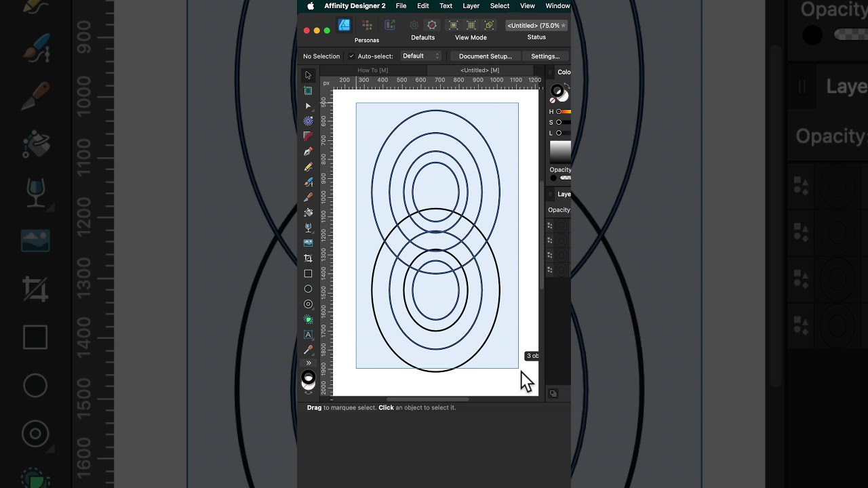Image resolution: width=868 pixels, height=488 pixels.
Task: Select the Node tool
Action: tap(308, 106)
